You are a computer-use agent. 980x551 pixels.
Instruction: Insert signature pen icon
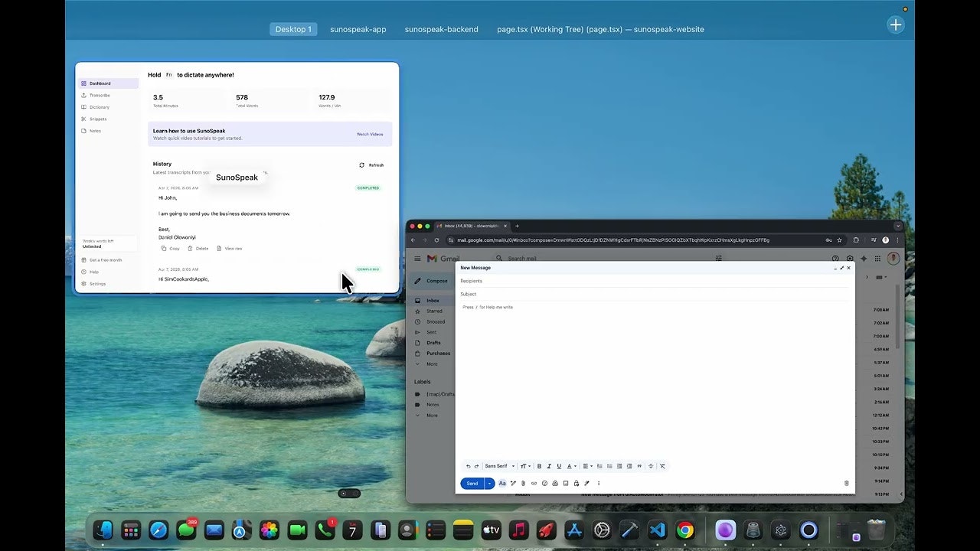tap(586, 483)
